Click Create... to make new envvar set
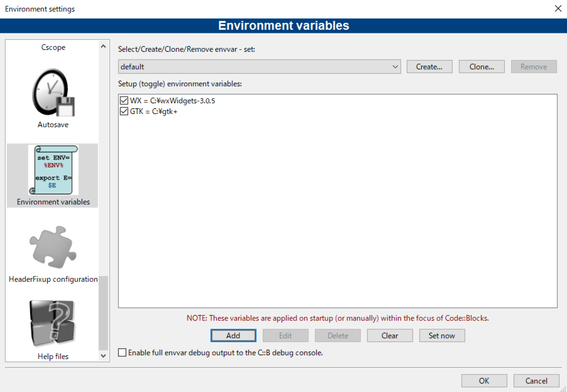 coord(429,67)
